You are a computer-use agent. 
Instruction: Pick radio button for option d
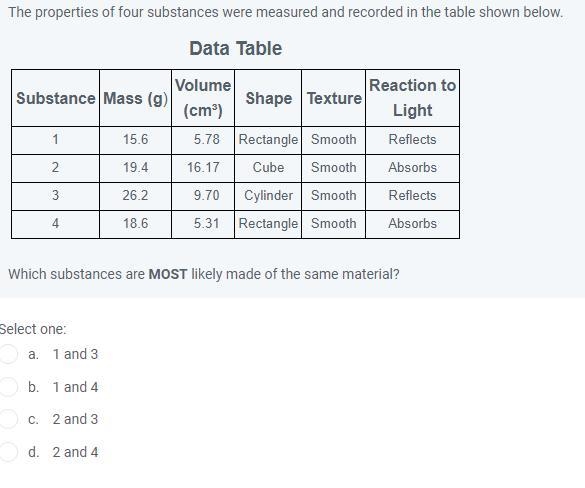[8, 452]
